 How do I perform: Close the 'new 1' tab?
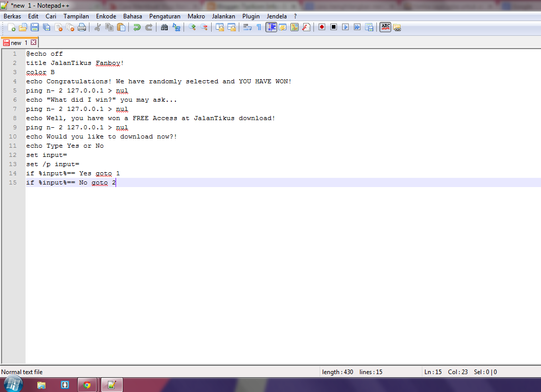pos(33,42)
